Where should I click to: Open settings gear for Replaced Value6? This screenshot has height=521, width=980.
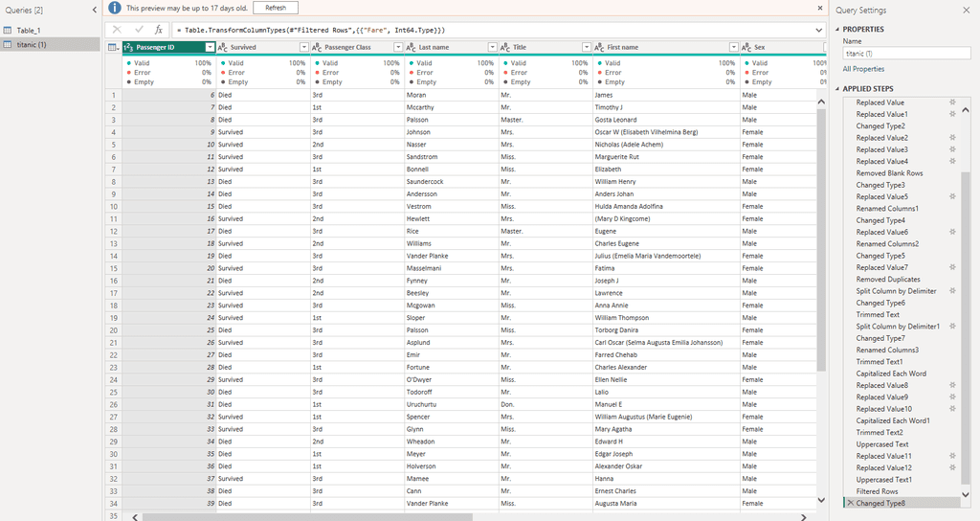click(952, 232)
